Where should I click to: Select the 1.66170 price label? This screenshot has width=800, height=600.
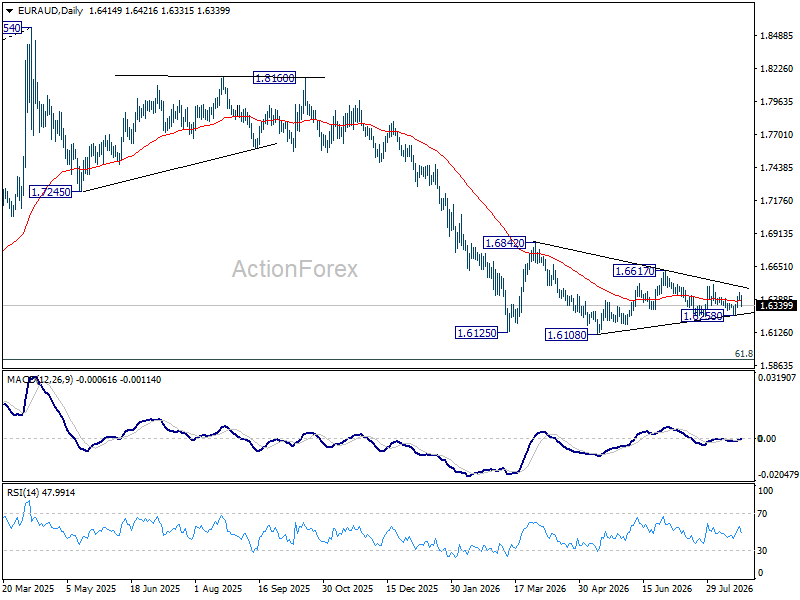(634, 271)
